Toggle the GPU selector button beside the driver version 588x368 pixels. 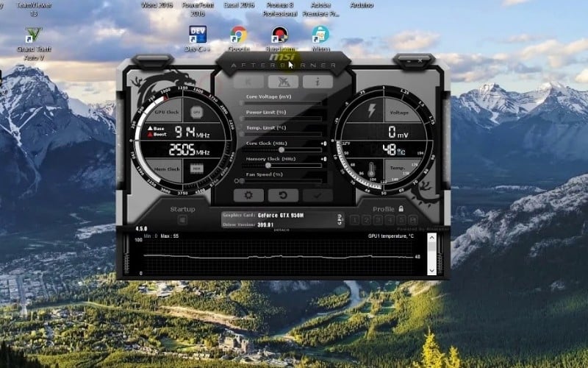[339, 219]
